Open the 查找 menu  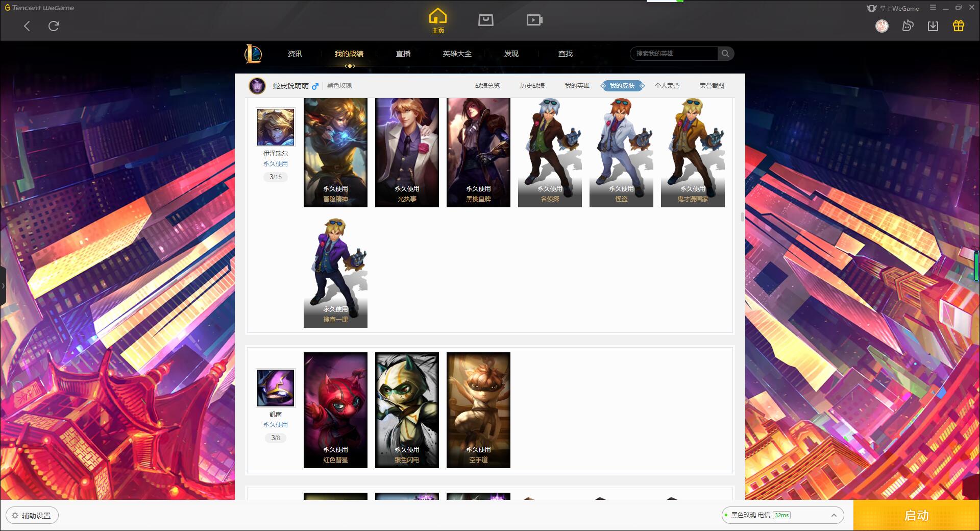tap(566, 54)
